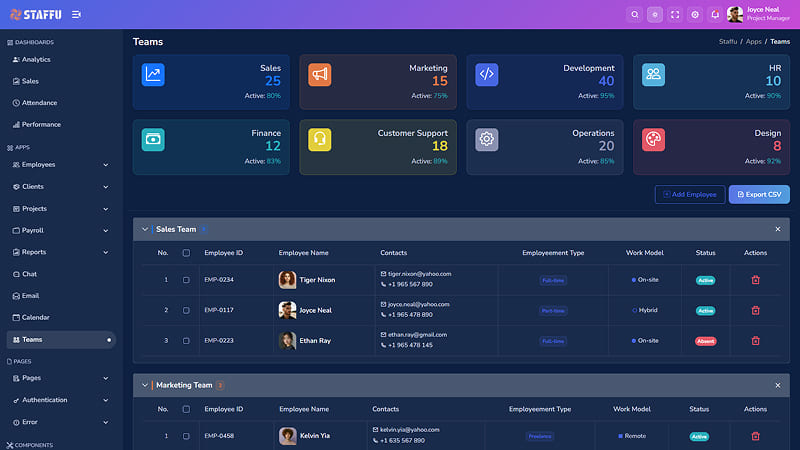Click tiger.nixon@yahoo.com email
The width and height of the screenshot is (800, 450).
(419, 274)
